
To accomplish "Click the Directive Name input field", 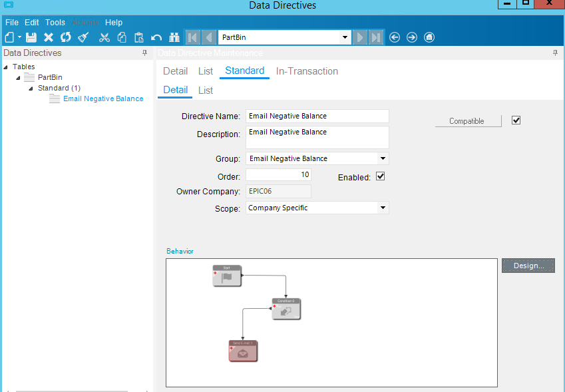I will click(x=317, y=116).
